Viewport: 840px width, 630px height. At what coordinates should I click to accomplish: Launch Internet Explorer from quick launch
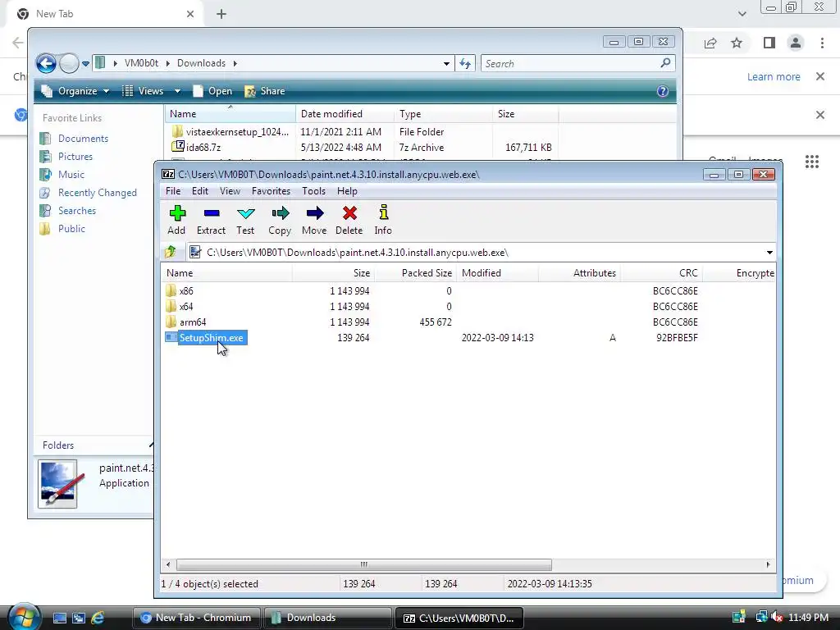[x=98, y=618]
